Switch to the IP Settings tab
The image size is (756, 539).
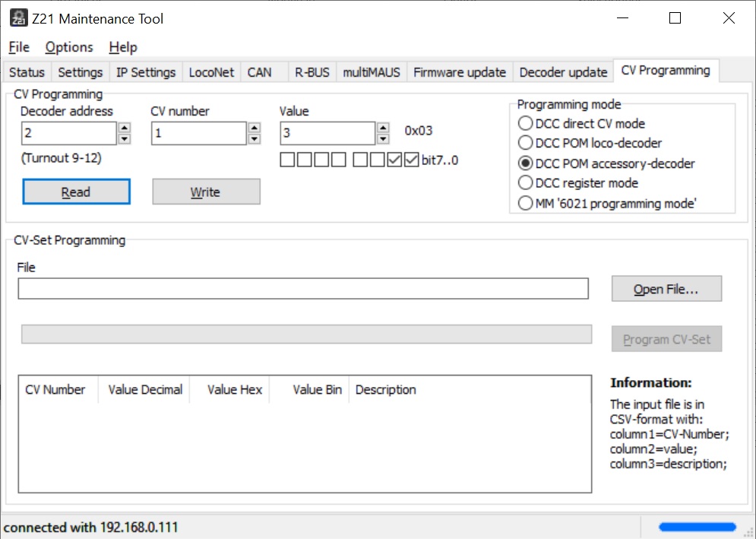pyautogui.click(x=146, y=72)
